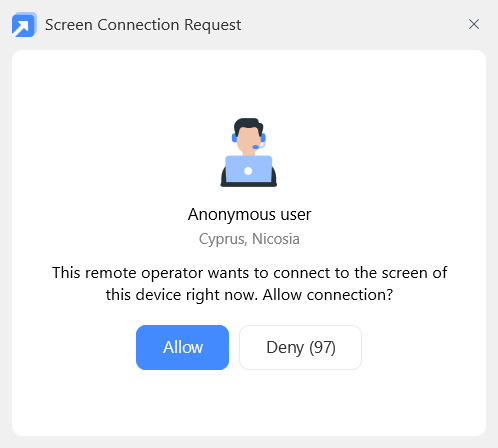The width and height of the screenshot is (498, 448).
Task: Click the operator's dark hair
Action: [248, 125]
